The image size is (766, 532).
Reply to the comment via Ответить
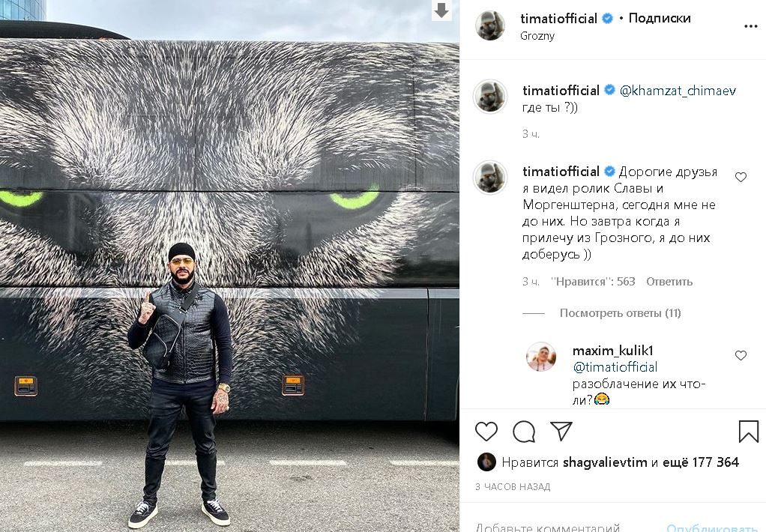click(669, 282)
